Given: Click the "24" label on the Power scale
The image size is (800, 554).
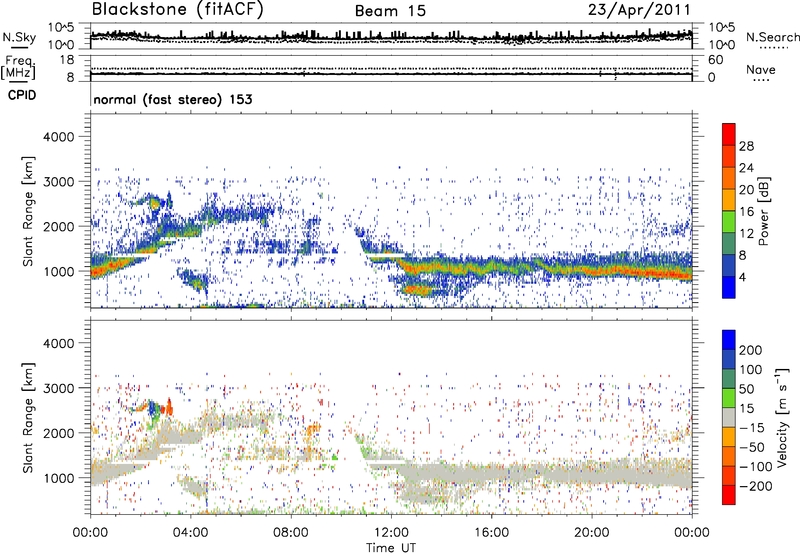Looking at the screenshot, I should point(746,168).
